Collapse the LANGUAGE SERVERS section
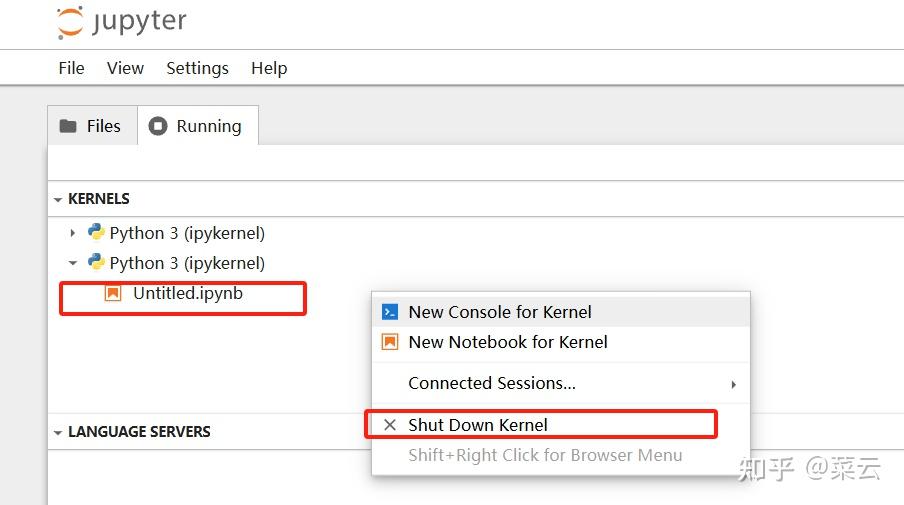The height and width of the screenshot is (505, 904). (58, 432)
